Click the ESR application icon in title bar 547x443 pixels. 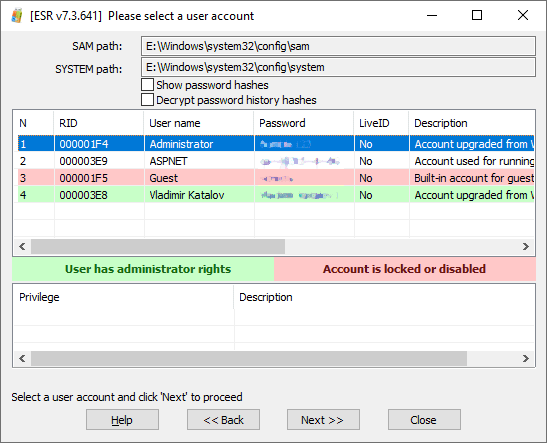coord(17,16)
